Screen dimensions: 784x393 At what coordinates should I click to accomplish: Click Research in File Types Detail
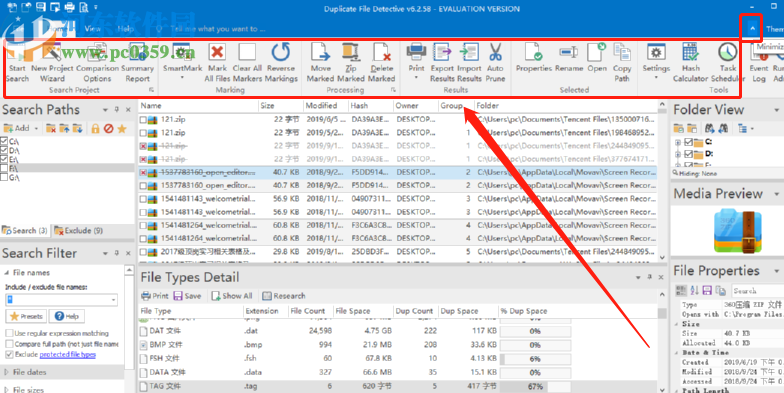284,296
